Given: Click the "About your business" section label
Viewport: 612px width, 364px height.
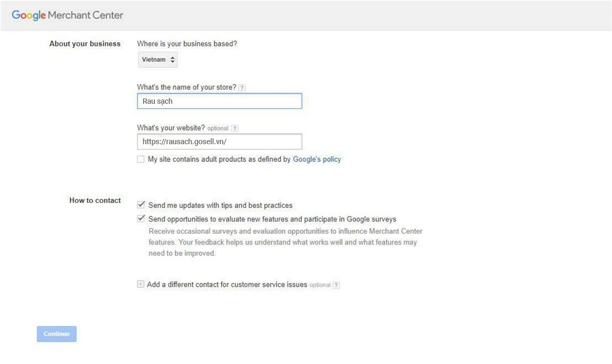Looking at the screenshot, I should pyautogui.click(x=85, y=44).
